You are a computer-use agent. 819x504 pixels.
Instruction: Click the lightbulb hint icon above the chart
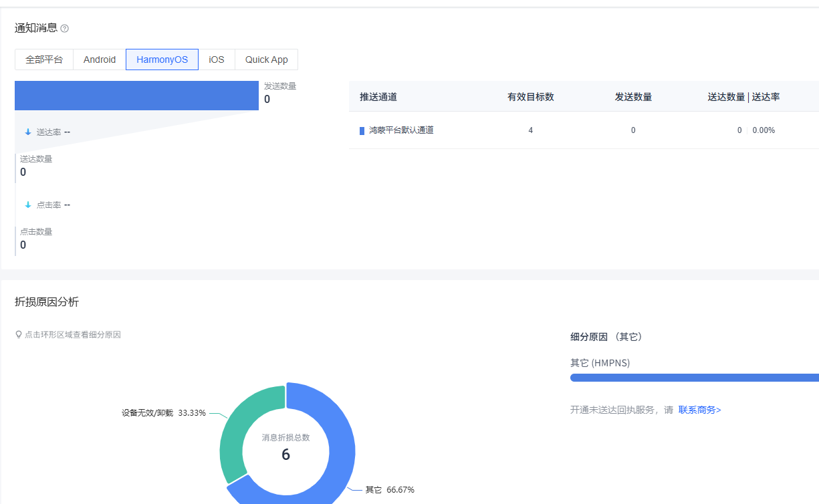[19, 335]
